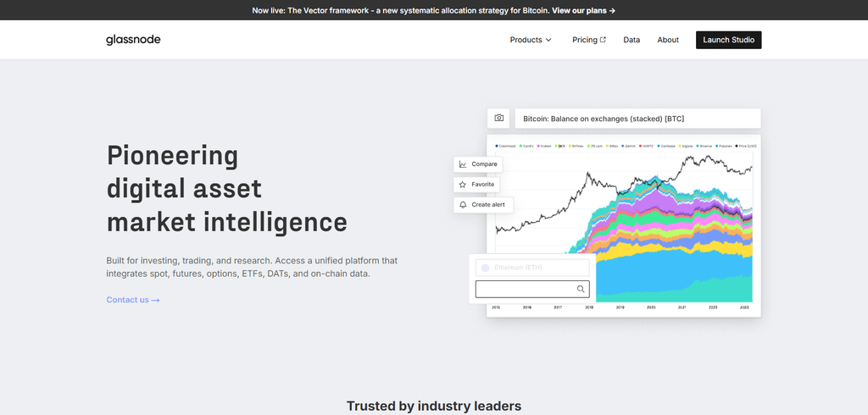Image resolution: width=868 pixels, height=415 pixels.
Task: Focus the asset search input field
Action: [x=532, y=289]
